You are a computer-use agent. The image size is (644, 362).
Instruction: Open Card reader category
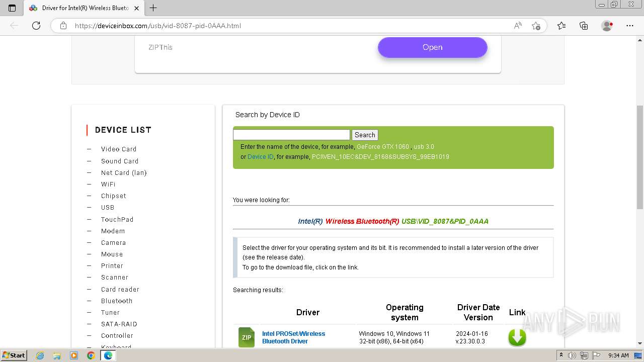click(x=120, y=289)
